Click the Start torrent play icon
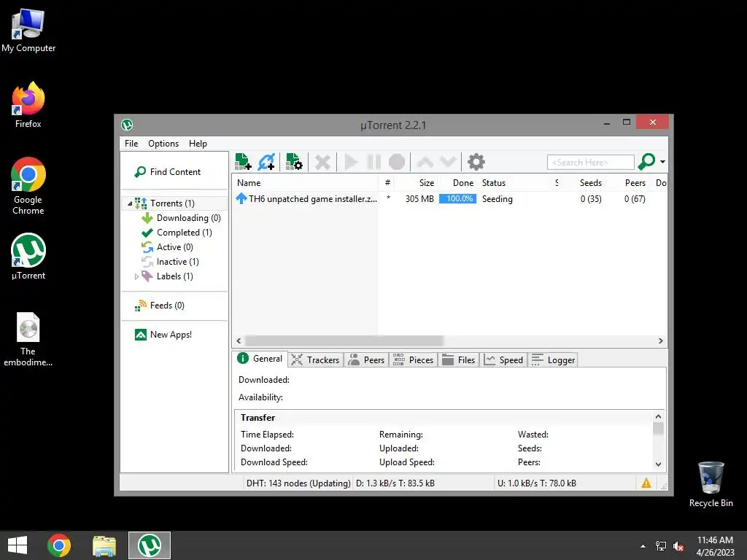Image resolution: width=747 pixels, height=560 pixels. pos(351,163)
